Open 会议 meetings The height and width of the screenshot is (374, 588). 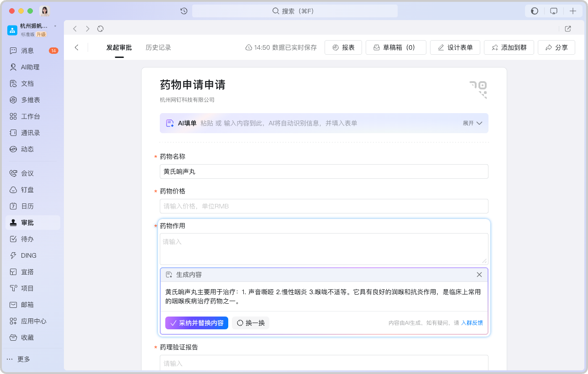coord(33,173)
